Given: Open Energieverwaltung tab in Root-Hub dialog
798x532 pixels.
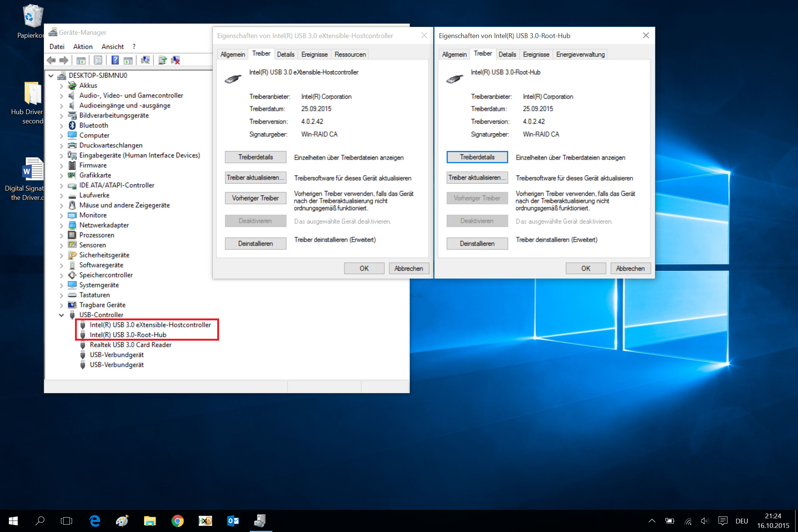Looking at the screenshot, I should point(580,54).
